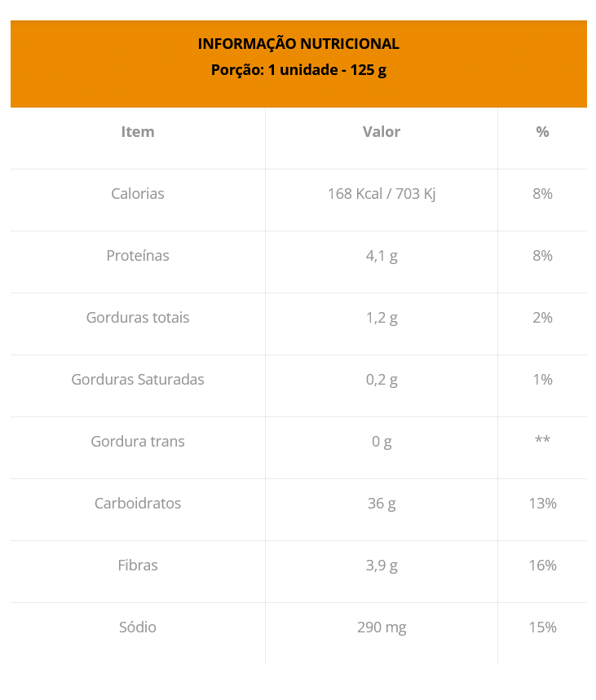This screenshot has height=700, width=596.
Task: Select the Fibras row label
Action: [x=138, y=566]
